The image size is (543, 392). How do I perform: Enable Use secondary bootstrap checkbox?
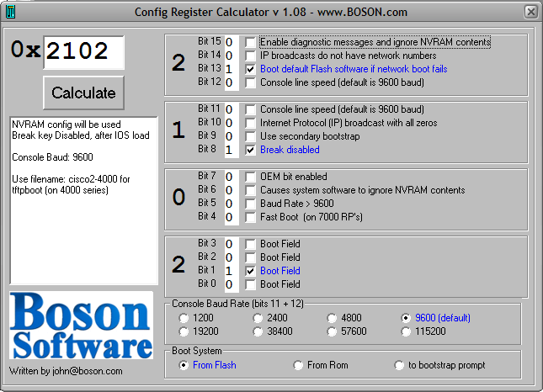tap(250, 136)
